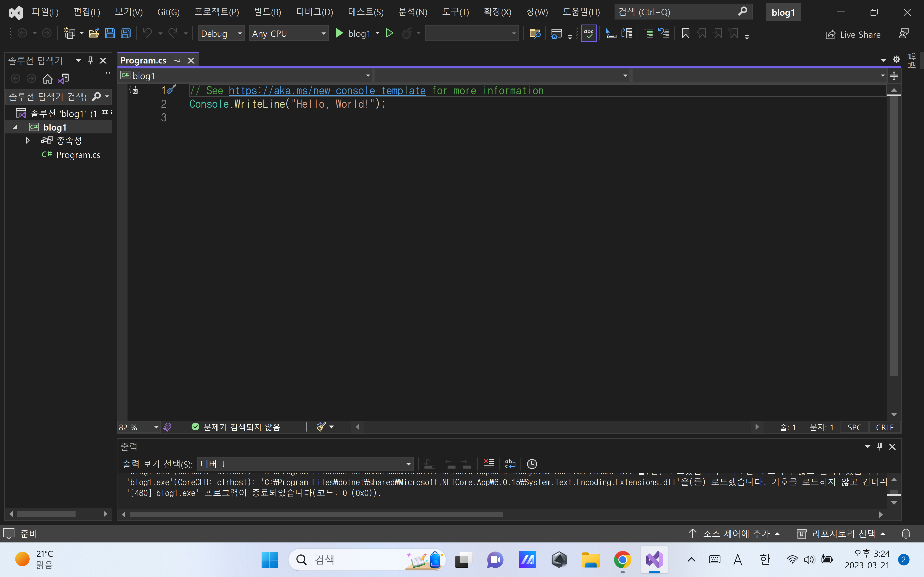Click the Home icon in Solution Explorer
The height and width of the screenshot is (577, 924).
point(47,79)
